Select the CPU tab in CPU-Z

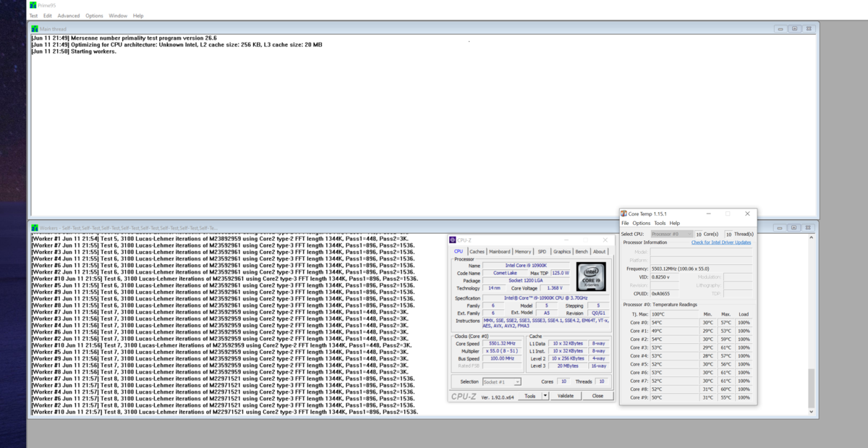click(459, 251)
